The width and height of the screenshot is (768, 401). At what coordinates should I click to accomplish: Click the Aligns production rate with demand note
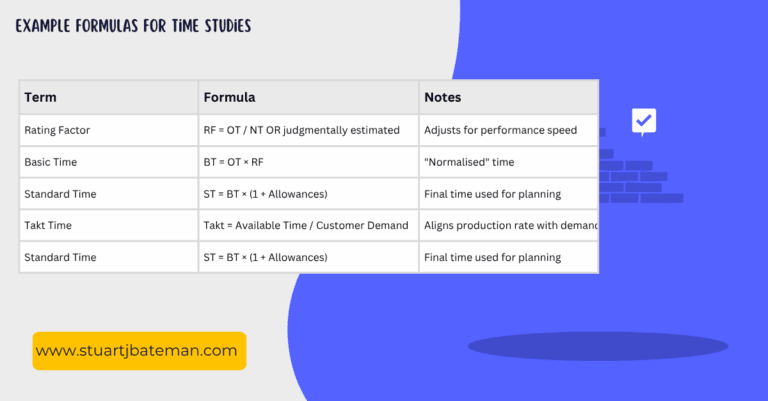point(510,225)
